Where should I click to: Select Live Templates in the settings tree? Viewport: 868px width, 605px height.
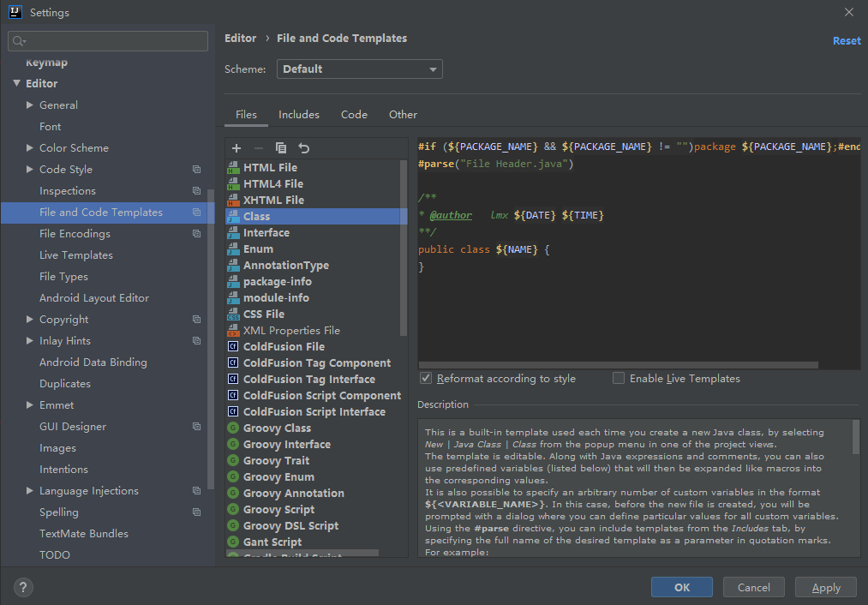76,255
